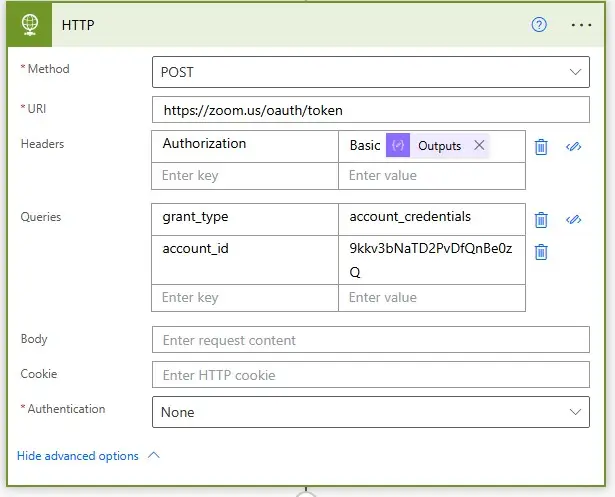Edit the account_credentials query value

431,217
